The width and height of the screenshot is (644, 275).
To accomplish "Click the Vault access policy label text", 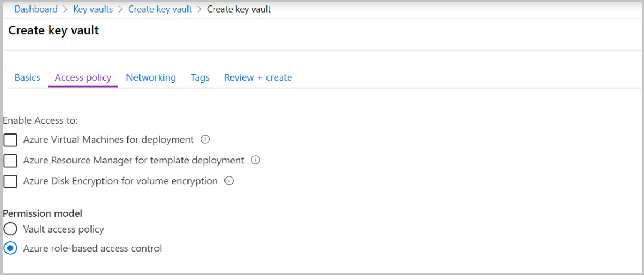I will [x=63, y=229].
